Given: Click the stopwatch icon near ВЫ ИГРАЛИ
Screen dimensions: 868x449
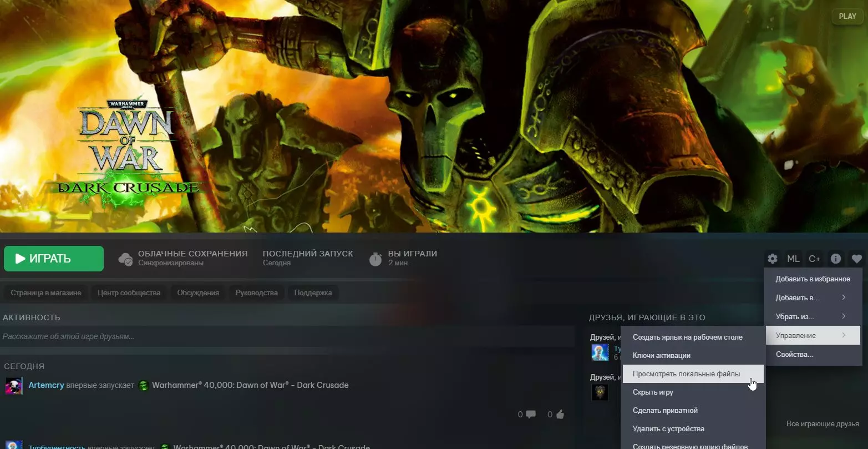Looking at the screenshot, I should click(375, 259).
